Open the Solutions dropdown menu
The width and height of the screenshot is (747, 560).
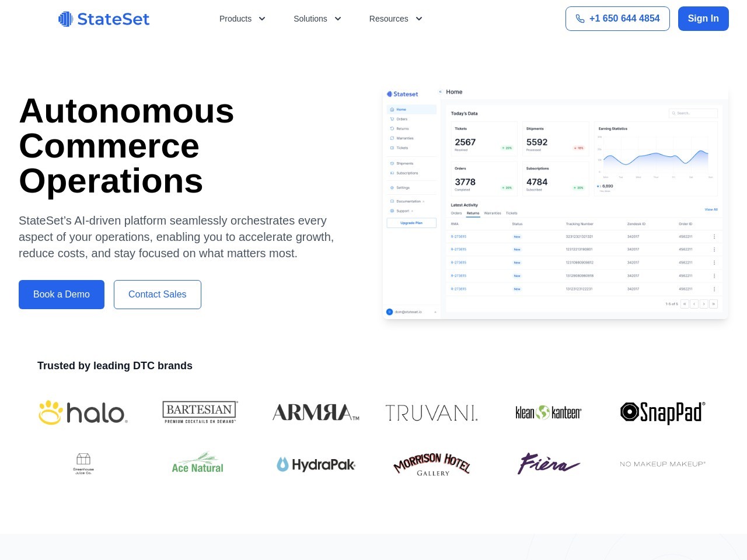(317, 19)
